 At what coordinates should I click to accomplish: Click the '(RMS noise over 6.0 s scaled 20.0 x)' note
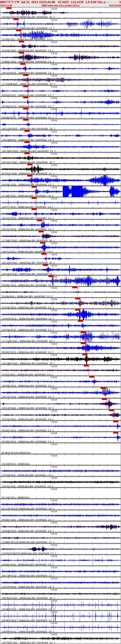[x=61, y=6]
